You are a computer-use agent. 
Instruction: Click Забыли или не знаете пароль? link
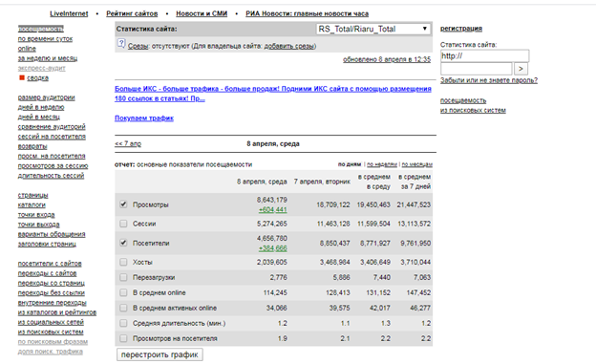(x=489, y=80)
